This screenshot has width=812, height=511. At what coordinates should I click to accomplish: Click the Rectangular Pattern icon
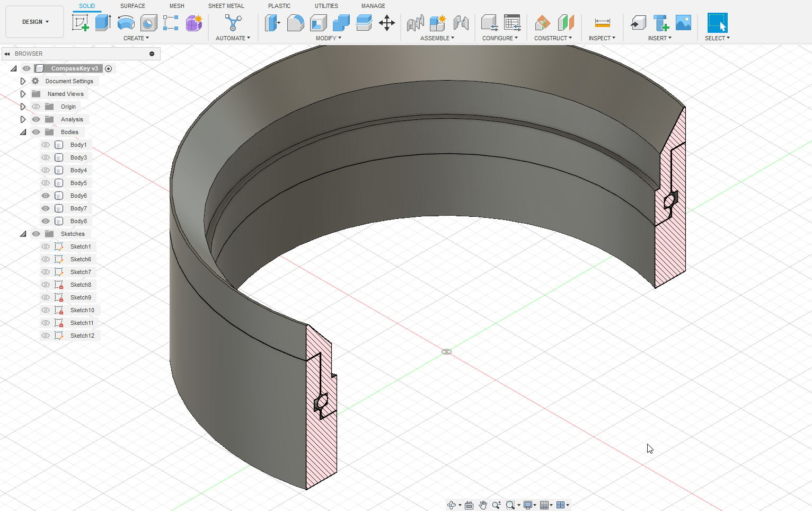171,23
